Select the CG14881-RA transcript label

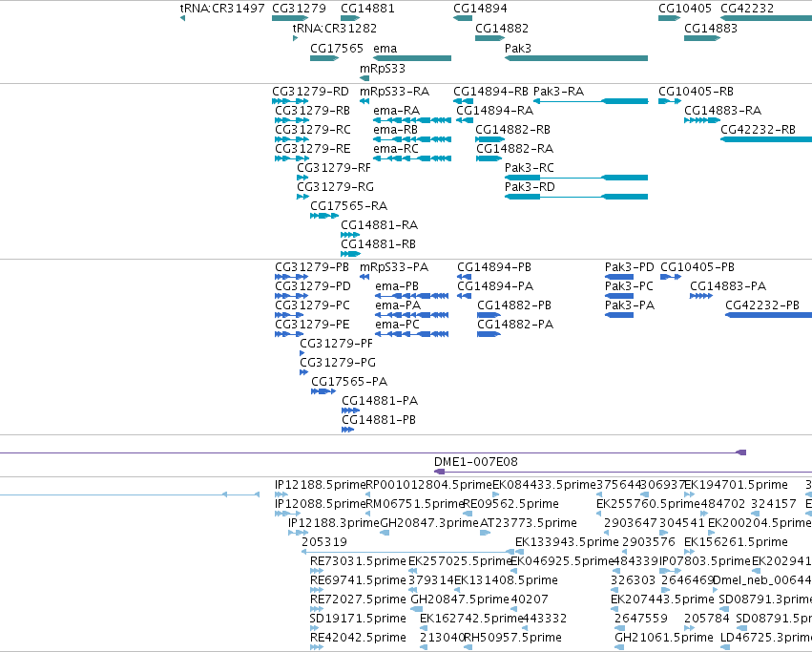click(x=379, y=225)
